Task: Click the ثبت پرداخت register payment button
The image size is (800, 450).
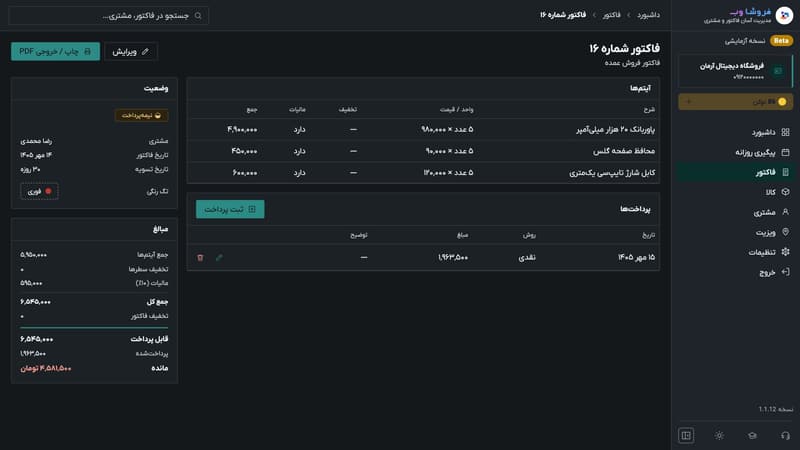Action: 230,209
